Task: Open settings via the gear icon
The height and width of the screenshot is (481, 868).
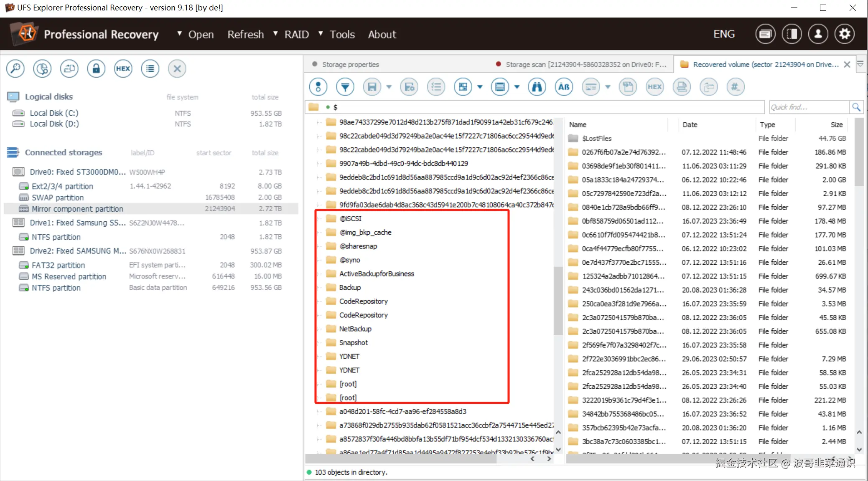Action: pos(845,34)
